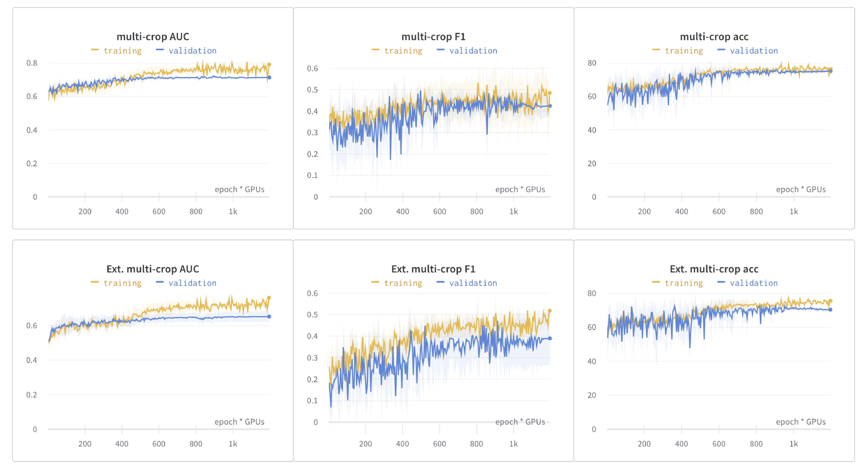Click validation end point in Ext. multi-crop AUC chart

pos(269,316)
